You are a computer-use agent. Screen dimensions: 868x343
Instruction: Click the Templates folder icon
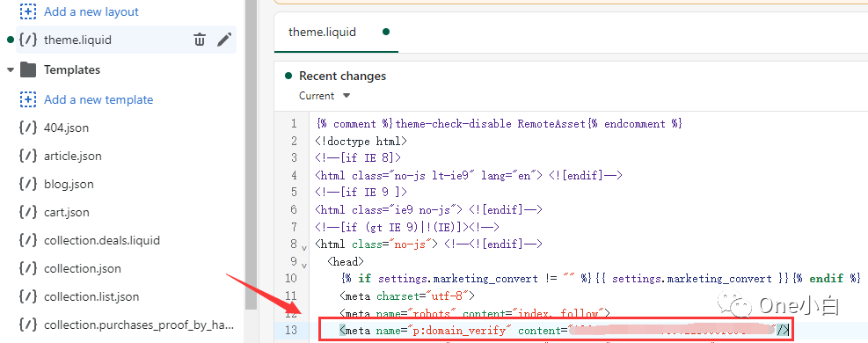tap(28, 69)
